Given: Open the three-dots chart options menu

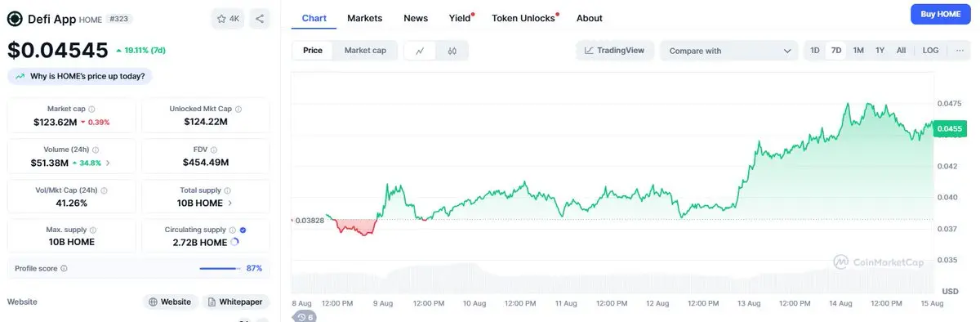Looking at the screenshot, I should pos(960,51).
